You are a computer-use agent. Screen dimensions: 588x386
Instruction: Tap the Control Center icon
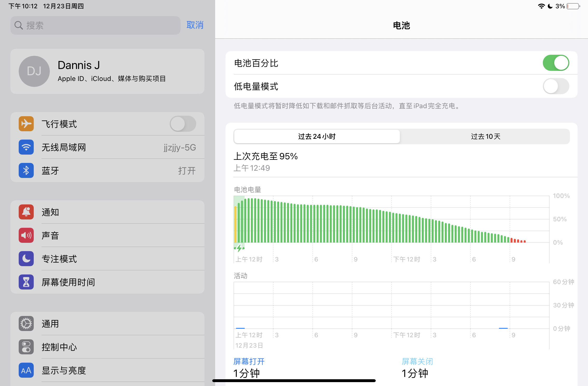26,347
